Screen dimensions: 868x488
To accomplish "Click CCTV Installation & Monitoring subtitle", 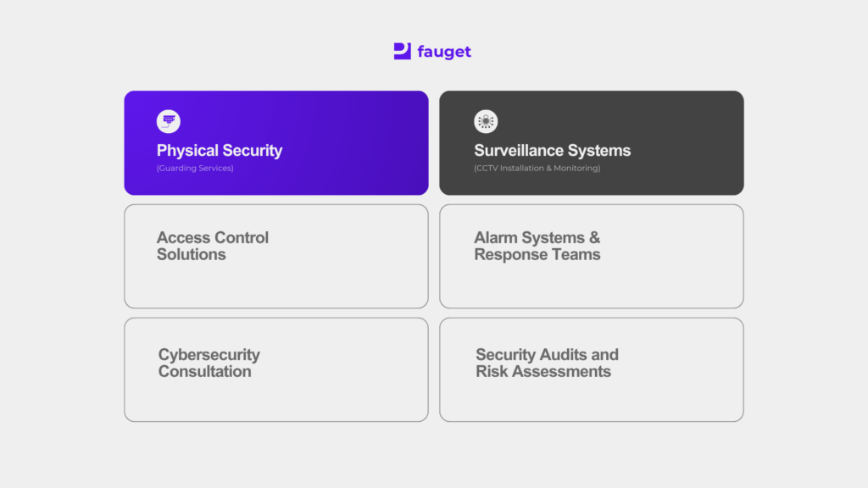I will pos(537,169).
